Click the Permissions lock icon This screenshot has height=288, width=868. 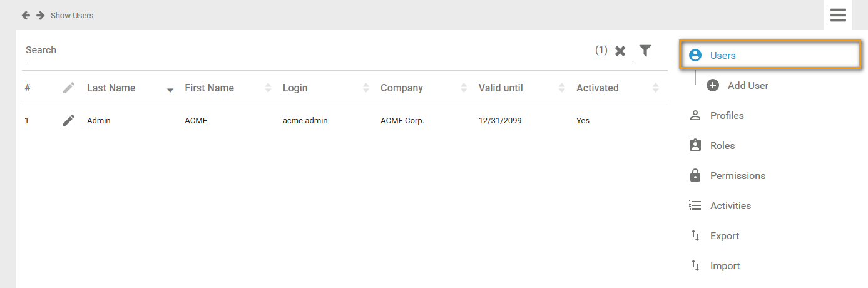[695, 176]
